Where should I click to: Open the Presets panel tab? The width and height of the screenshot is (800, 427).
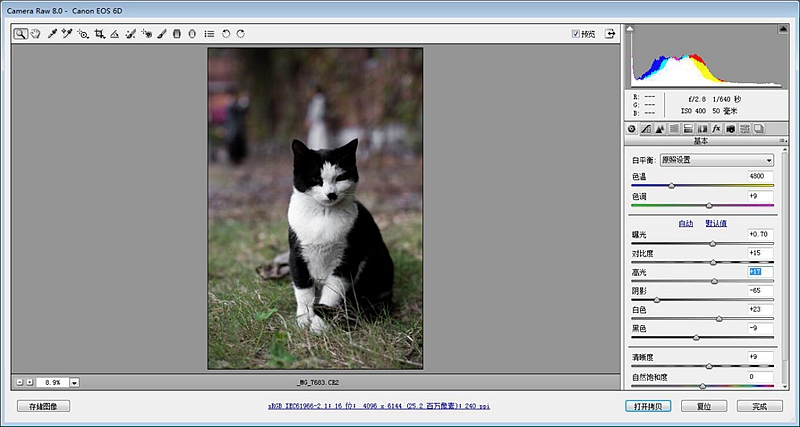(x=745, y=129)
